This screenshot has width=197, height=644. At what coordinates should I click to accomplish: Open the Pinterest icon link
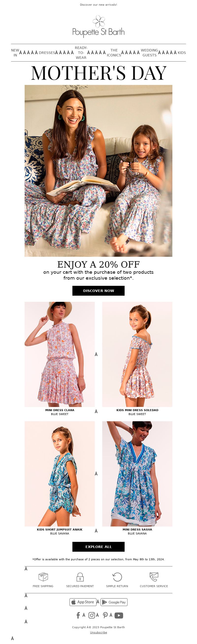pos(105,615)
